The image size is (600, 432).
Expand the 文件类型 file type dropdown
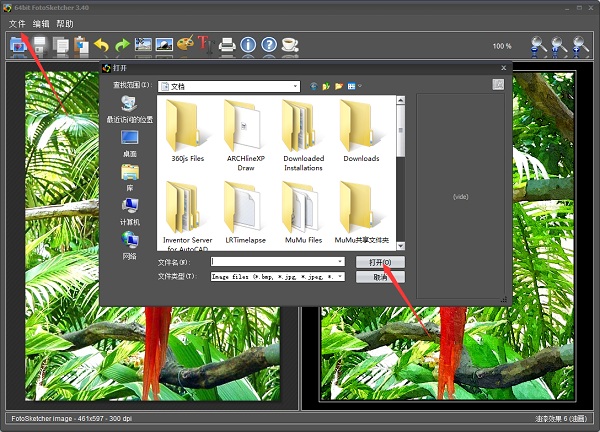(340, 276)
